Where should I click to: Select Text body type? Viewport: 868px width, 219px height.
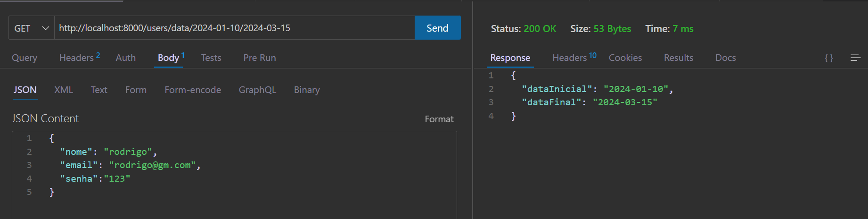coord(99,90)
